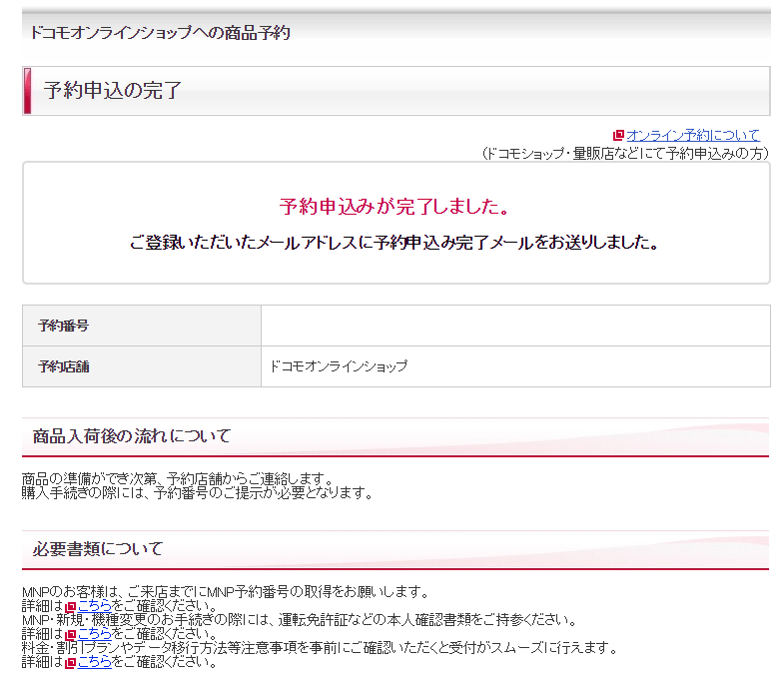Click the ドコモオンラインショップ store value cell
784x680 pixels.
pos(515,366)
